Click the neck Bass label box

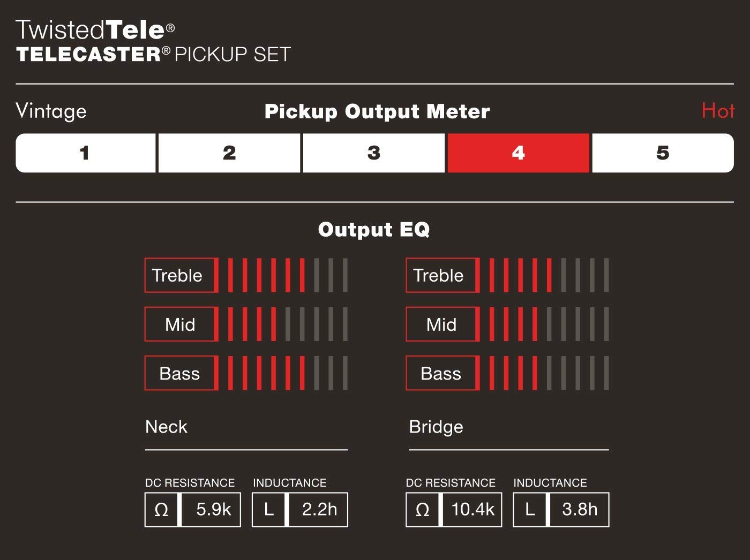(181, 373)
